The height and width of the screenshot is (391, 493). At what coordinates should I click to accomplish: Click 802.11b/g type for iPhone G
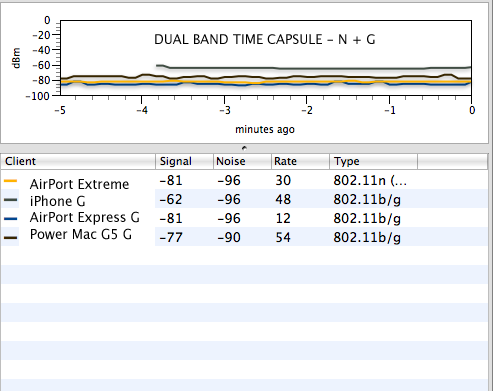(x=367, y=200)
